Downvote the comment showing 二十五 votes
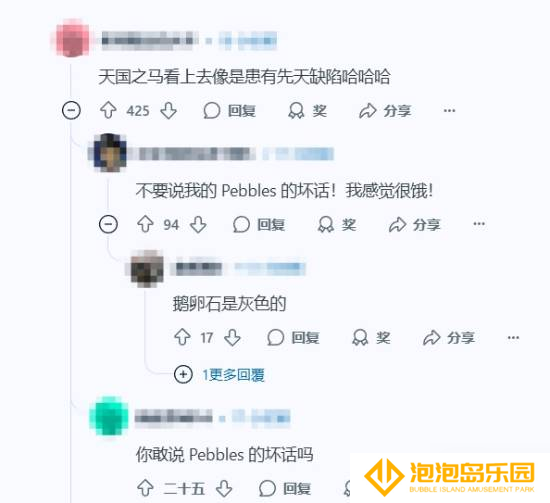 (224, 488)
